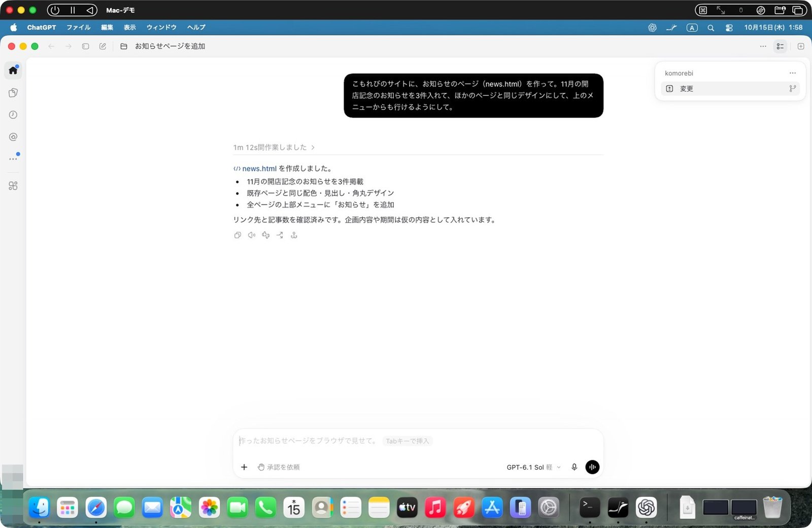Open the ウィンドウ menu
812x528 pixels.
[x=161, y=27]
